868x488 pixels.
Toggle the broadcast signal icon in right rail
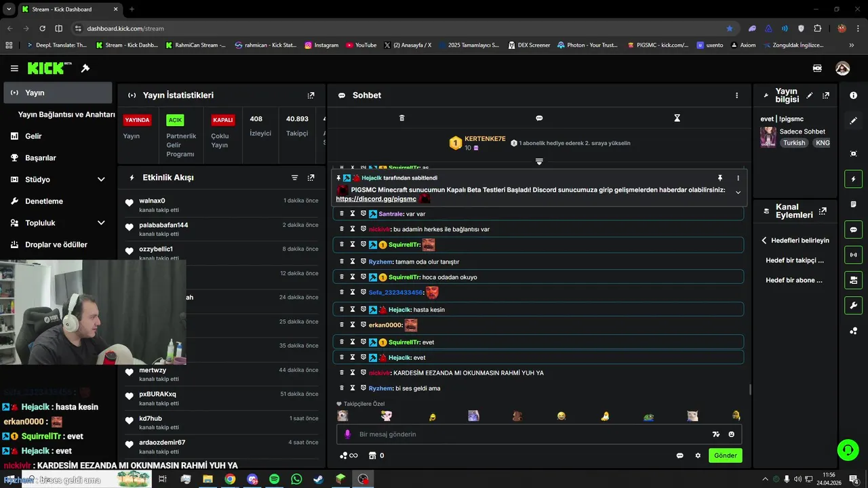(x=853, y=255)
